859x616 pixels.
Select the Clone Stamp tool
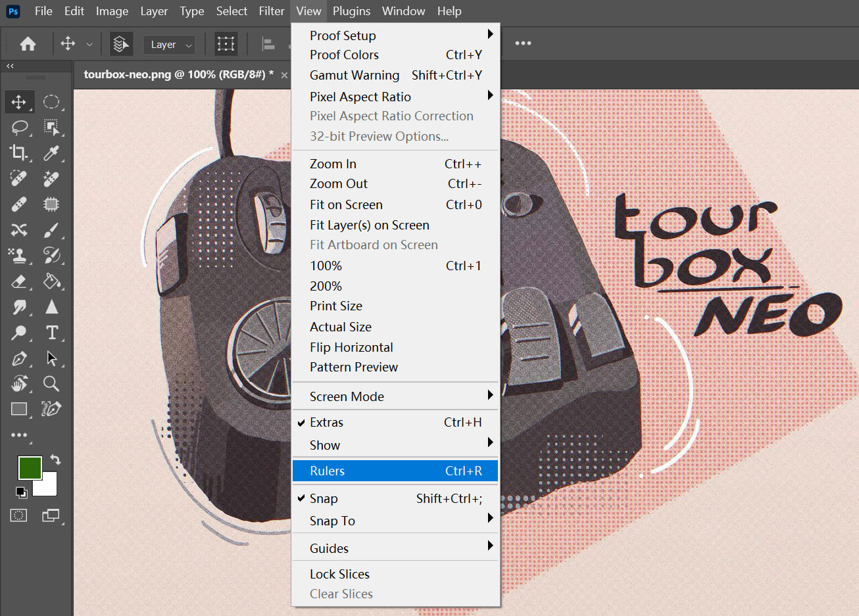pyautogui.click(x=18, y=255)
